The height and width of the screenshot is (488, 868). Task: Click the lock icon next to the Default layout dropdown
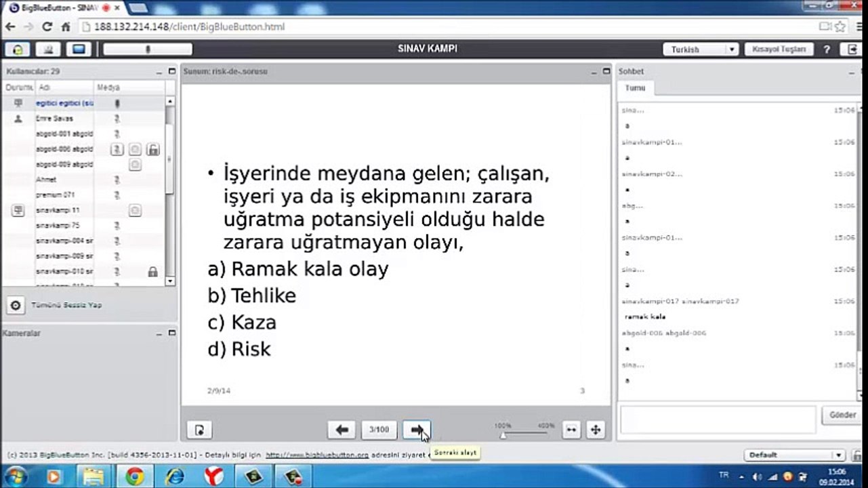856,455
